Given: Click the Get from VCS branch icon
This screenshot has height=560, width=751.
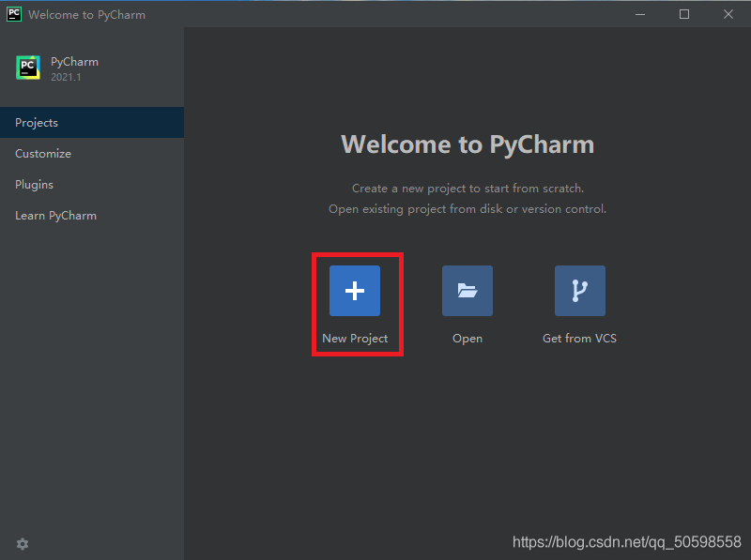Looking at the screenshot, I should [579, 291].
